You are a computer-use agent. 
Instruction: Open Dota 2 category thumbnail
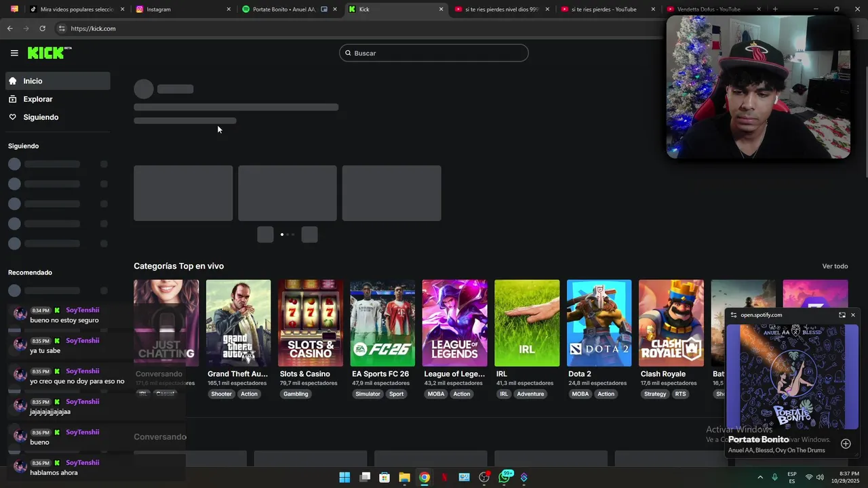(x=599, y=323)
